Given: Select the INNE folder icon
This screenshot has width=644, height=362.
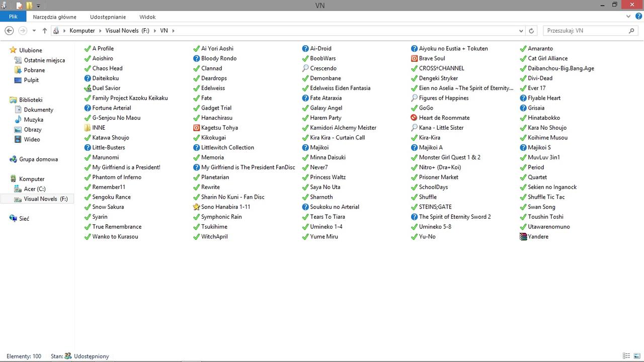Looking at the screenshot, I should point(88,128).
